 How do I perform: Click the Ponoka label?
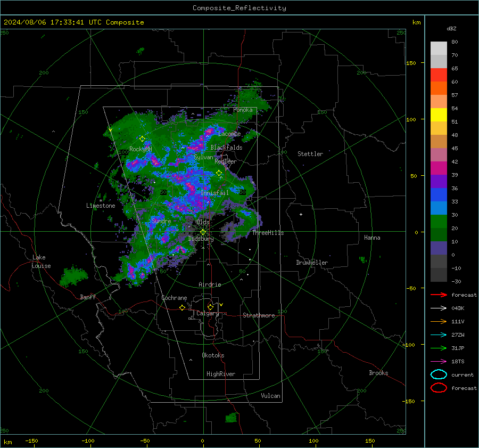click(x=243, y=110)
